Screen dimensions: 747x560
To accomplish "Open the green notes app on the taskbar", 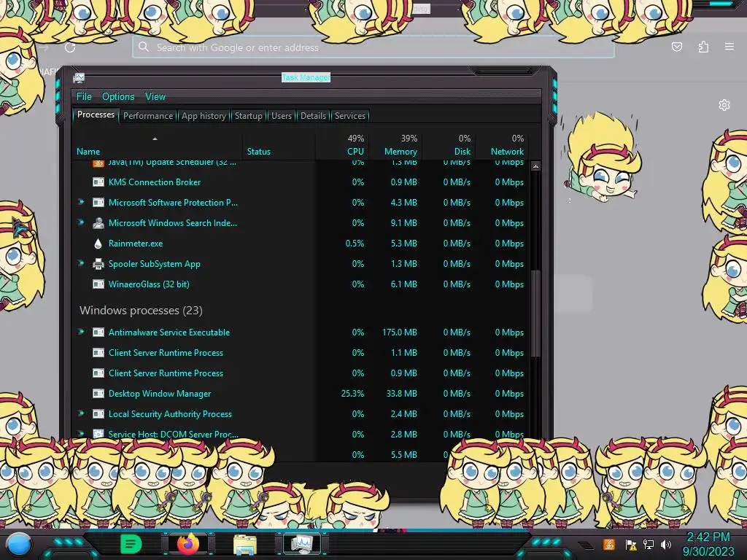I will (x=131, y=544).
